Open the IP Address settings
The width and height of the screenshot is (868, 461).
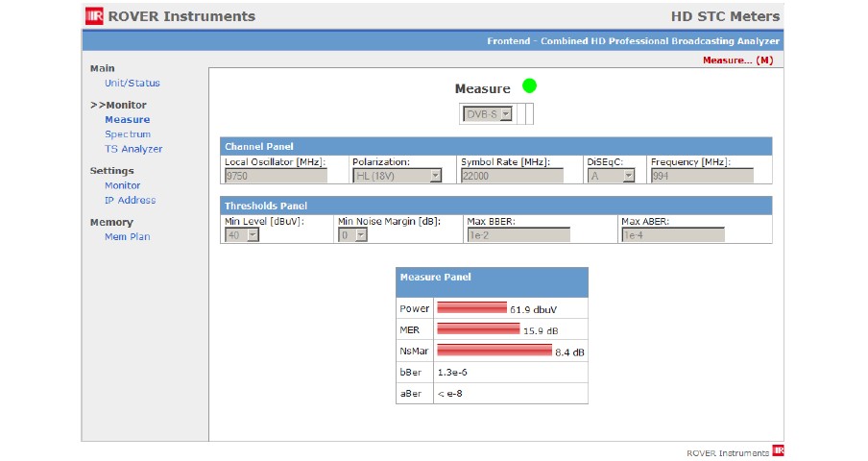(x=130, y=201)
